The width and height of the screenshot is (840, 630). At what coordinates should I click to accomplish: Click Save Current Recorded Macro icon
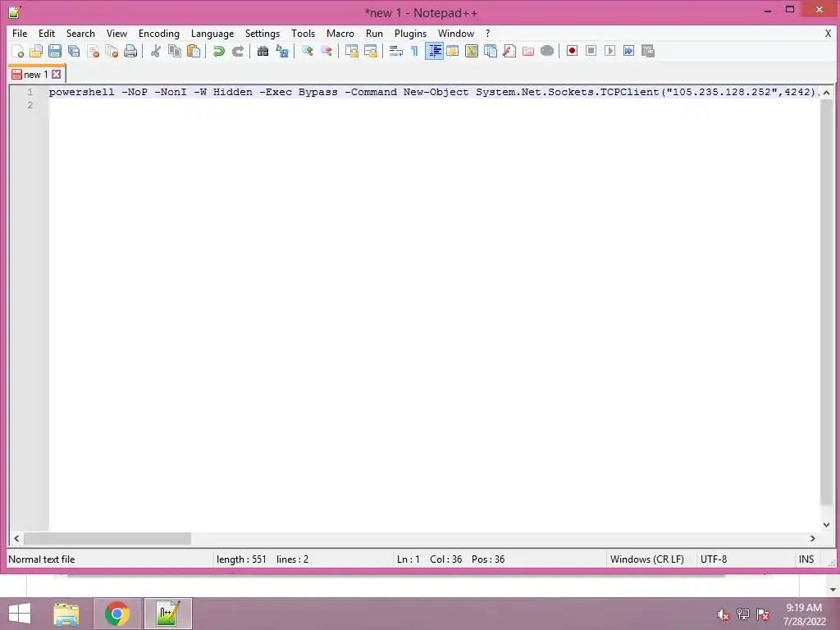pyautogui.click(x=648, y=51)
